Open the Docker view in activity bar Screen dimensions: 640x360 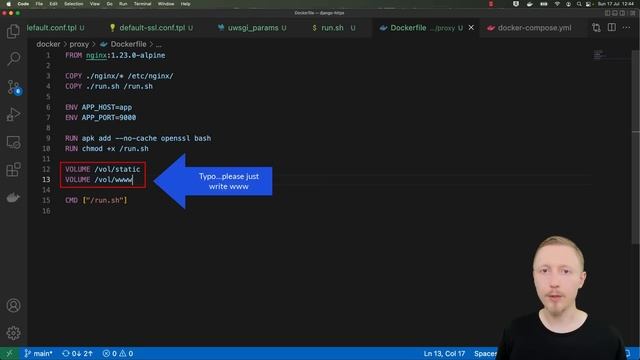click(13, 197)
